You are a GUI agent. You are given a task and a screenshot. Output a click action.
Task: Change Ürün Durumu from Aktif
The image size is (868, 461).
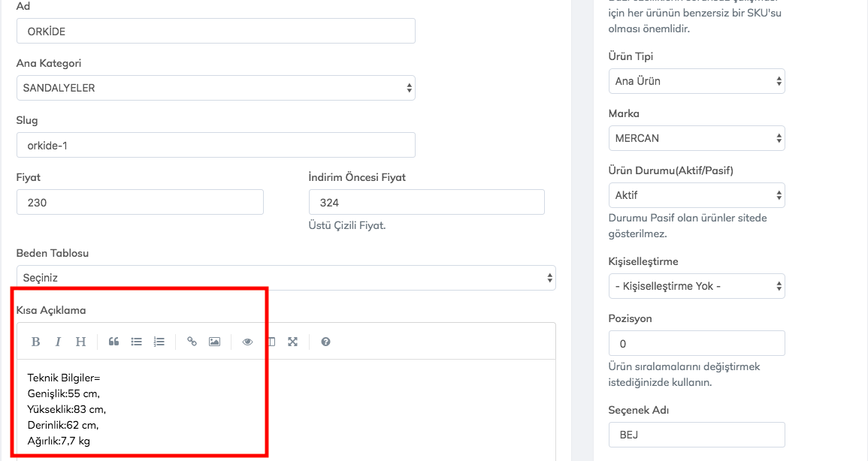click(x=696, y=195)
